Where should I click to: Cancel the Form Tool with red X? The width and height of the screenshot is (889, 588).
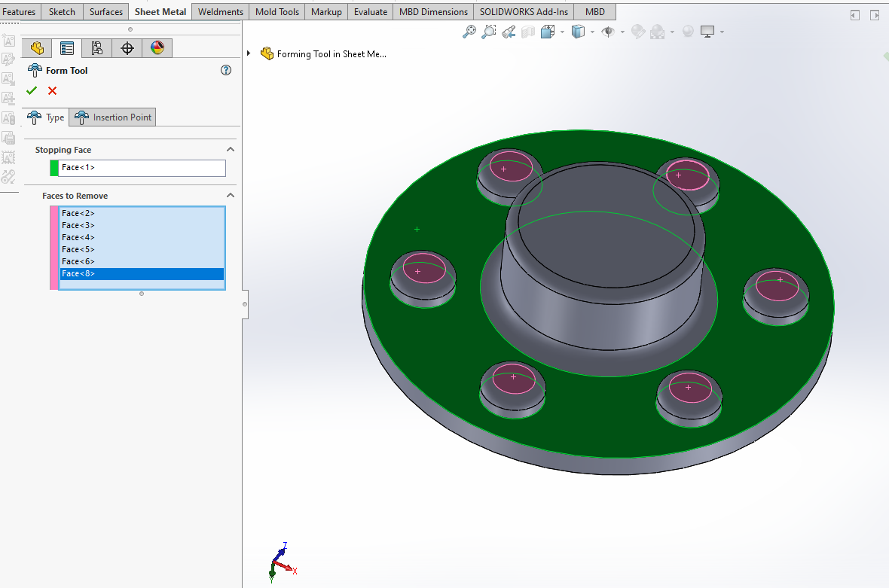(52, 91)
